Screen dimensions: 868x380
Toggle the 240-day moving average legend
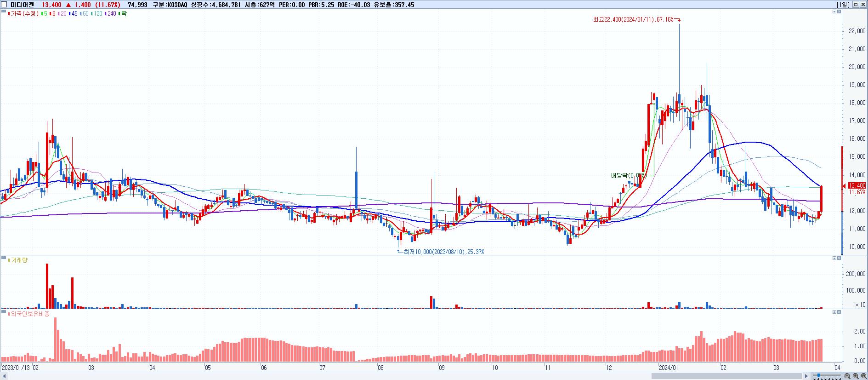[x=111, y=14]
